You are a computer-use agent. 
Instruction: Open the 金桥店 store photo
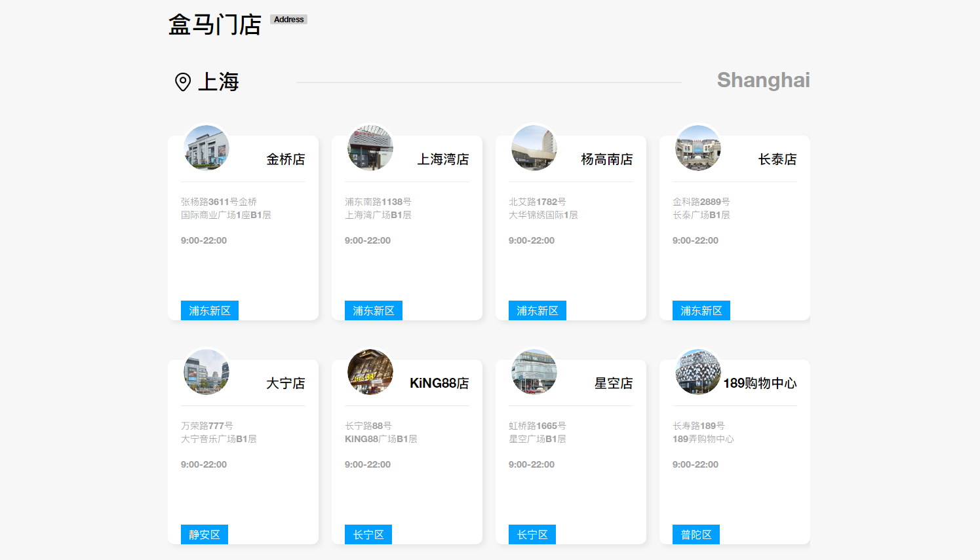pyautogui.click(x=206, y=148)
